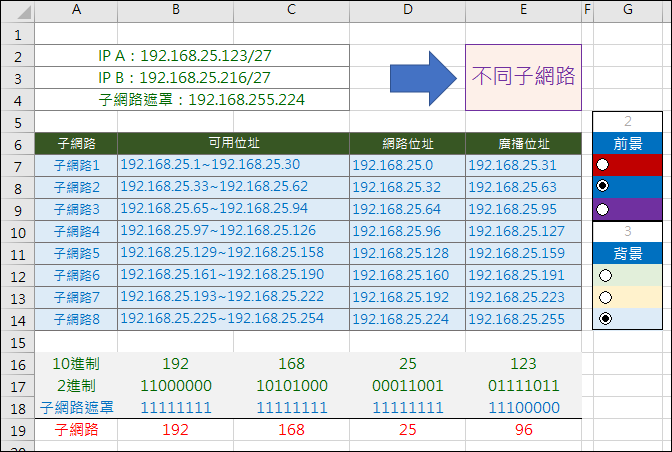
Task: Click network address 192.168.25.192
Action: (408, 297)
